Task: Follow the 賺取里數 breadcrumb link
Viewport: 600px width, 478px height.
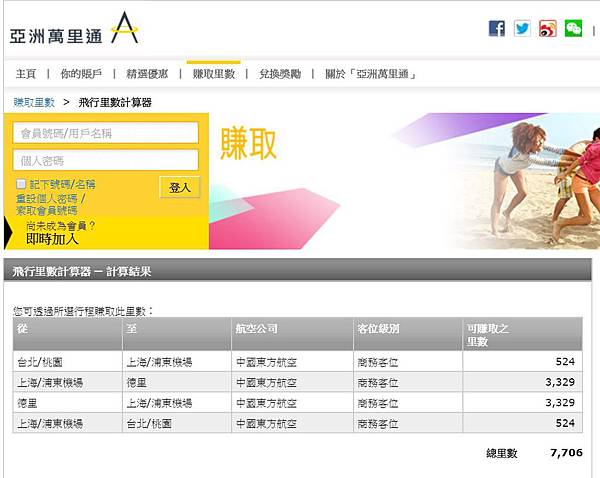Action: click(x=34, y=103)
